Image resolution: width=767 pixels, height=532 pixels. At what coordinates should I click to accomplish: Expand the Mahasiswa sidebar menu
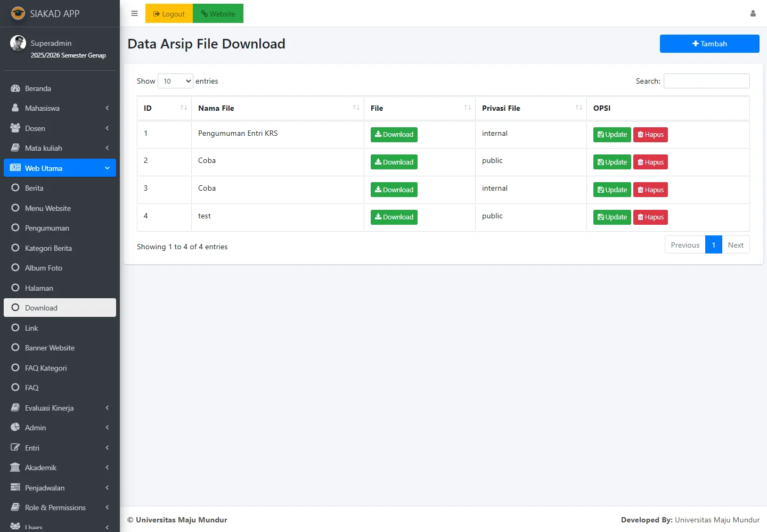click(x=60, y=108)
